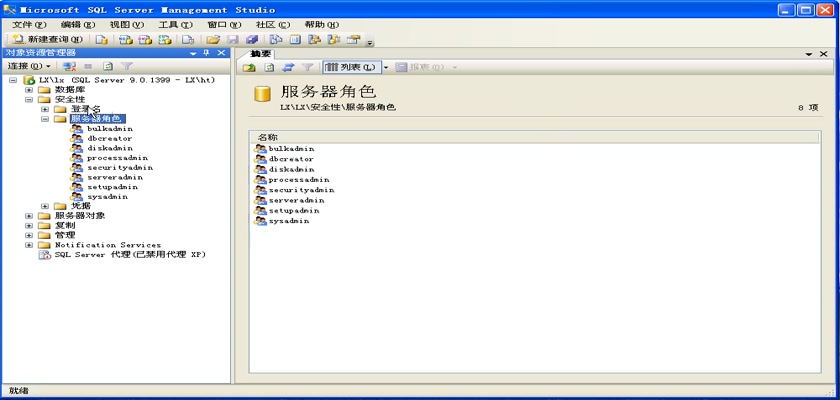Click the Analysis Services DMX Query icon
The height and width of the screenshot is (400, 840).
(x=146, y=40)
